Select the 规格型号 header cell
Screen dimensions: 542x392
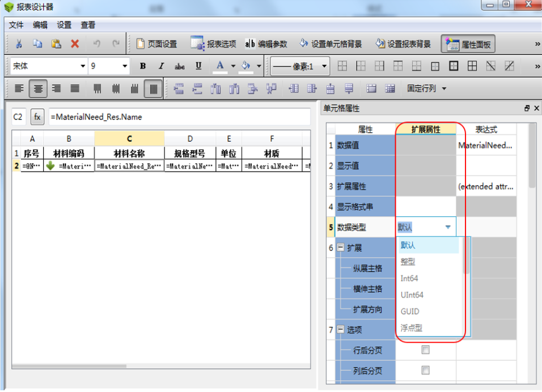coord(190,154)
